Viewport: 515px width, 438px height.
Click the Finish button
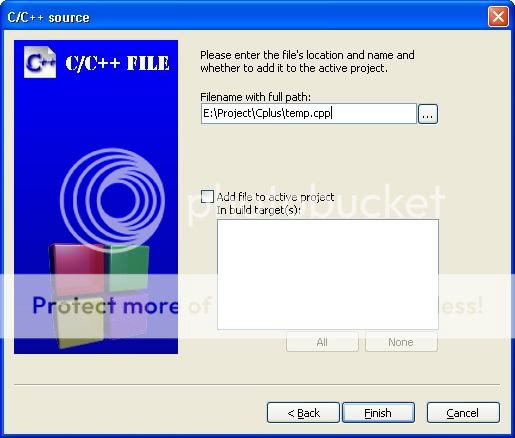click(378, 413)
